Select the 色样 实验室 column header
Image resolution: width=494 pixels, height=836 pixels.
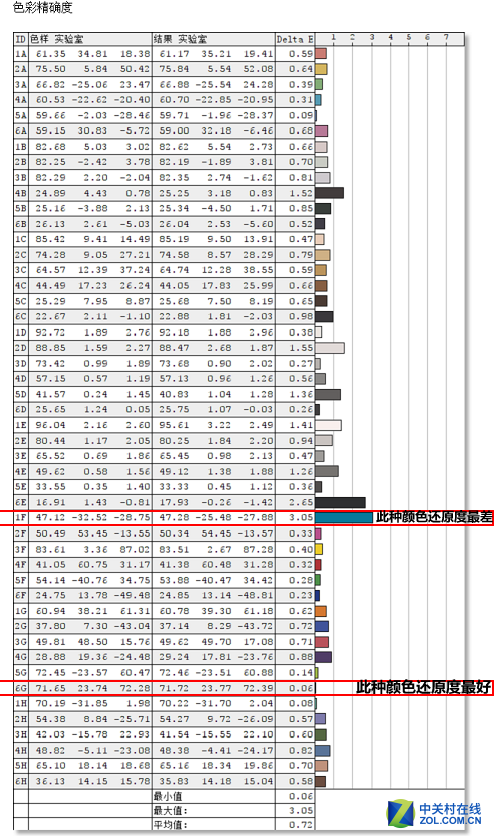pos(57,39)
